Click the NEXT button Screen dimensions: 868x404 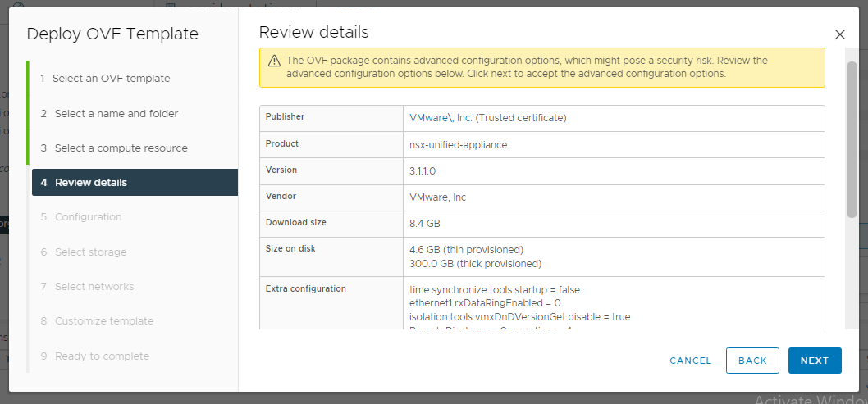tap(815, 361)
